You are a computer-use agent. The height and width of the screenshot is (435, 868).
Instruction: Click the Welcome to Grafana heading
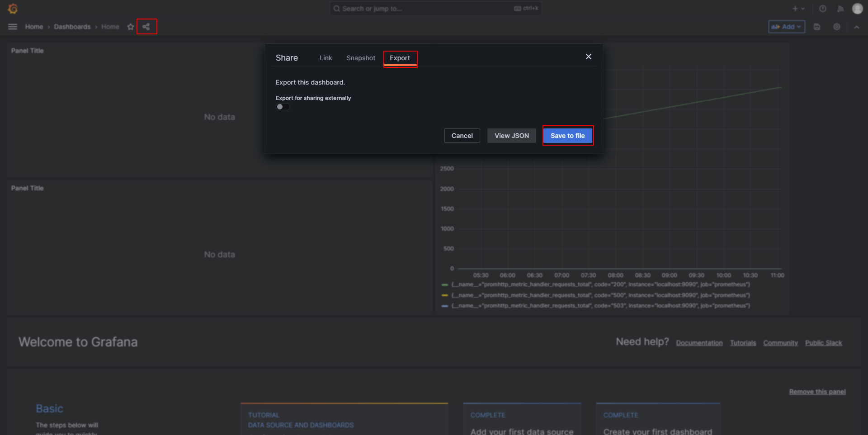pos(78,342)
